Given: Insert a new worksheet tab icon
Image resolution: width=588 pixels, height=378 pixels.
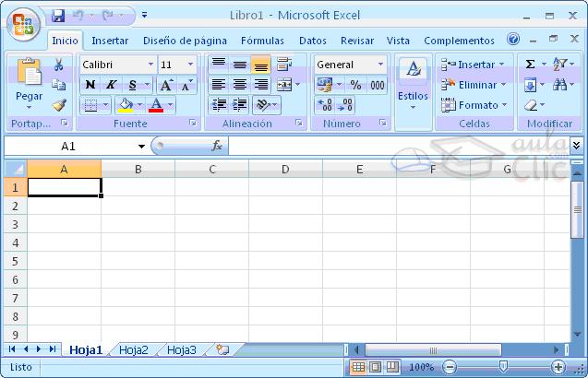Looking at the screenshot, I should (222, 350).
